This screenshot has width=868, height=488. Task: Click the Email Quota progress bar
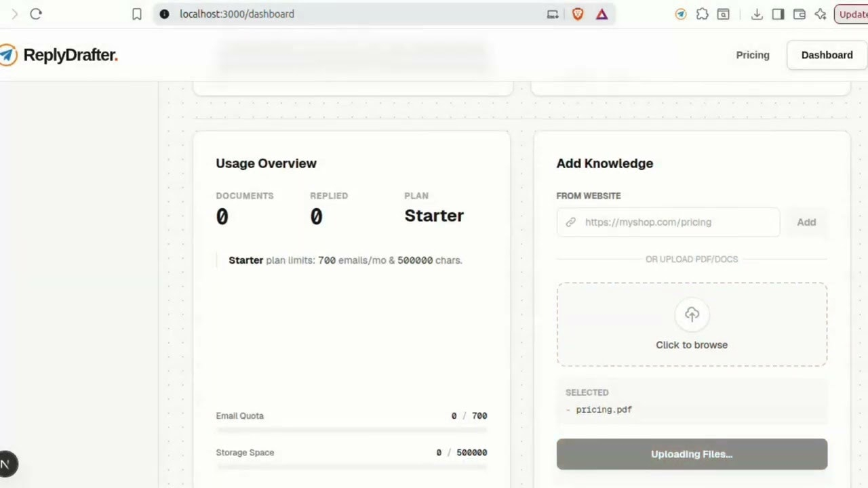pyautogui.click(x=351, y=430)
